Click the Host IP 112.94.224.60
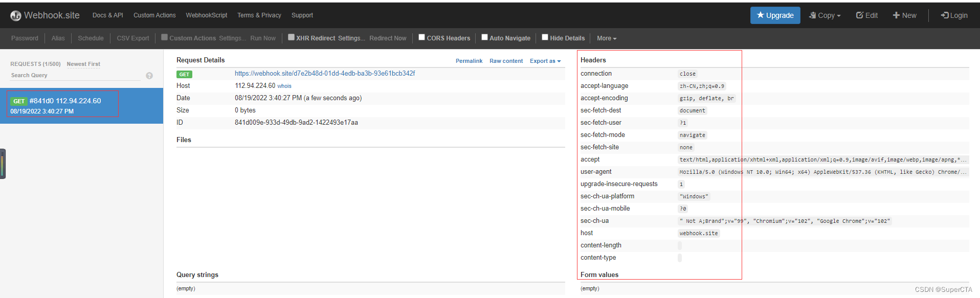 tap(255, 86)
